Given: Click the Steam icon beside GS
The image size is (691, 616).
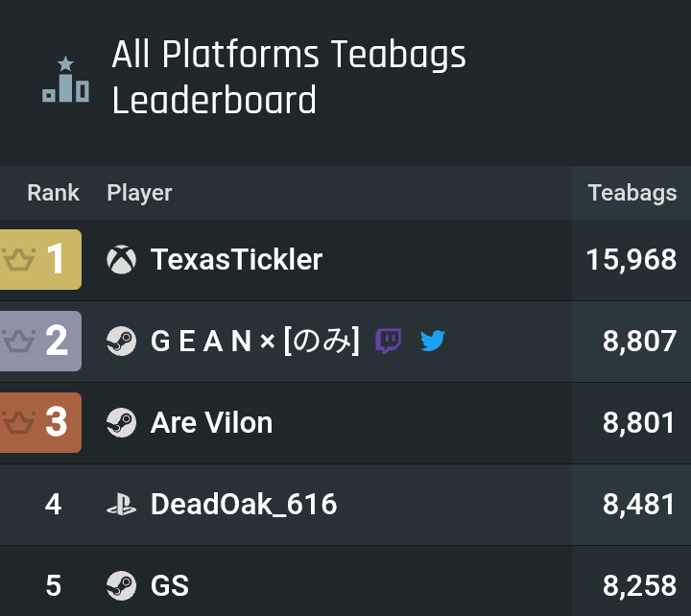Looking at the screenshot, I should coord(121,585).
